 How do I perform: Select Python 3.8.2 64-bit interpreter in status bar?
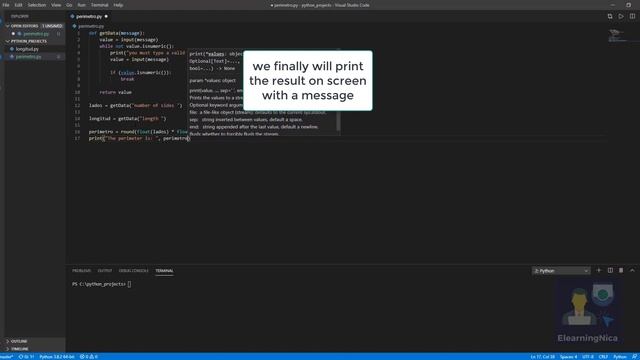57,357
